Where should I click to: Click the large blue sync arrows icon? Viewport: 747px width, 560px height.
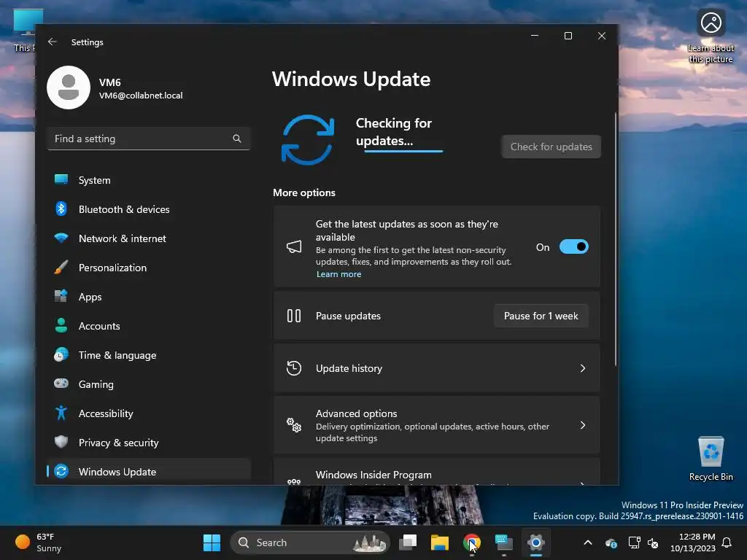click(x=308, y=140)
